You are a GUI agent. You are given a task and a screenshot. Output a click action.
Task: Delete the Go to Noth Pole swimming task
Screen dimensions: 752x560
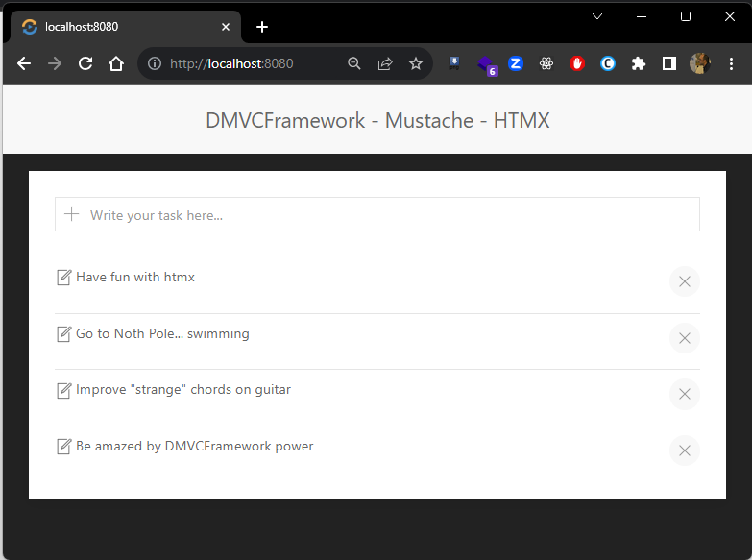[x=685, y=338]
